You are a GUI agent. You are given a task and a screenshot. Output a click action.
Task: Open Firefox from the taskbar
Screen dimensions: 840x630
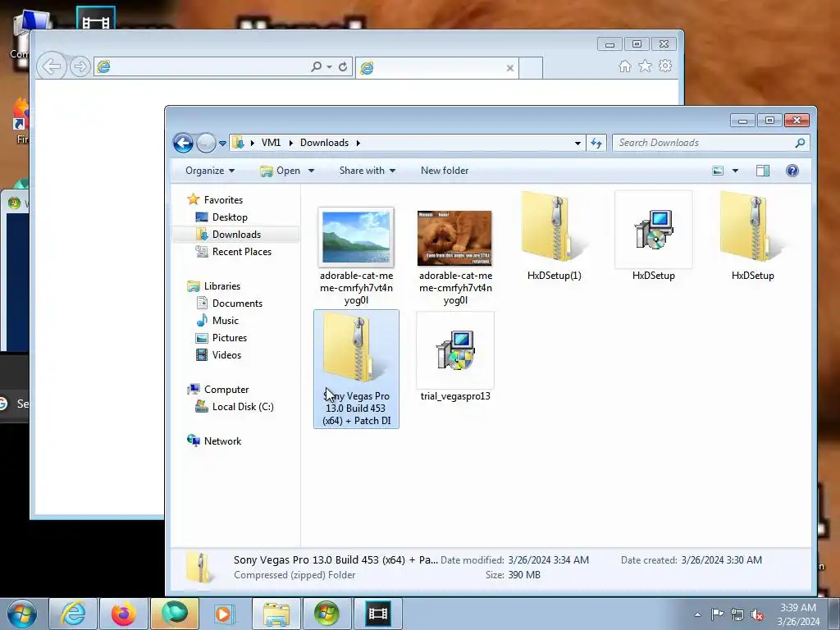click(x=124, y=614)
